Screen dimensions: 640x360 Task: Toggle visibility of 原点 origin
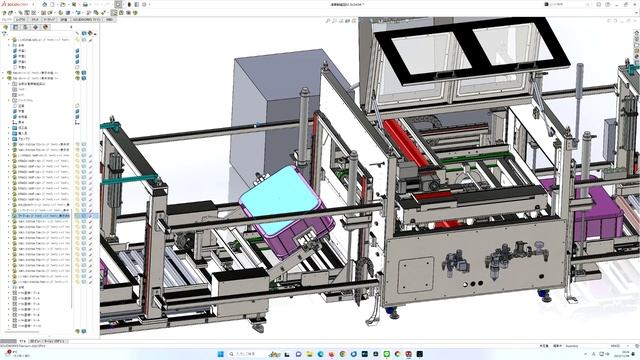[77, 122]
